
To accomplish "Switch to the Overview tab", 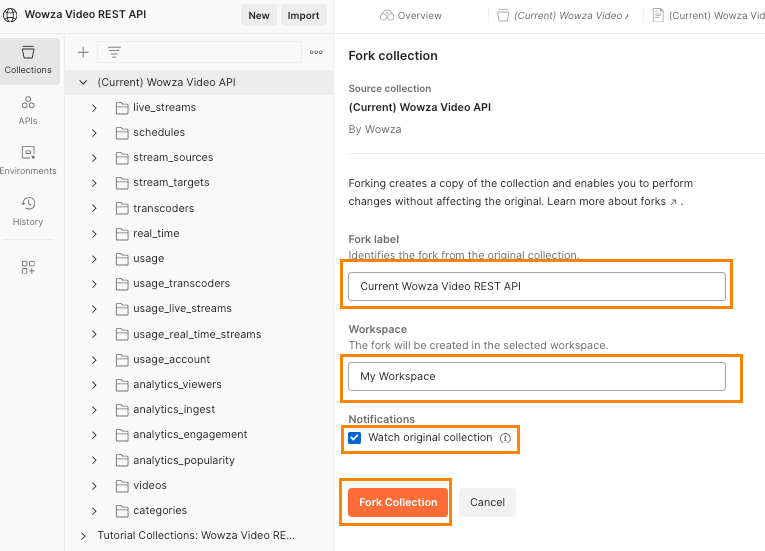I will click(x=411, y=15).
